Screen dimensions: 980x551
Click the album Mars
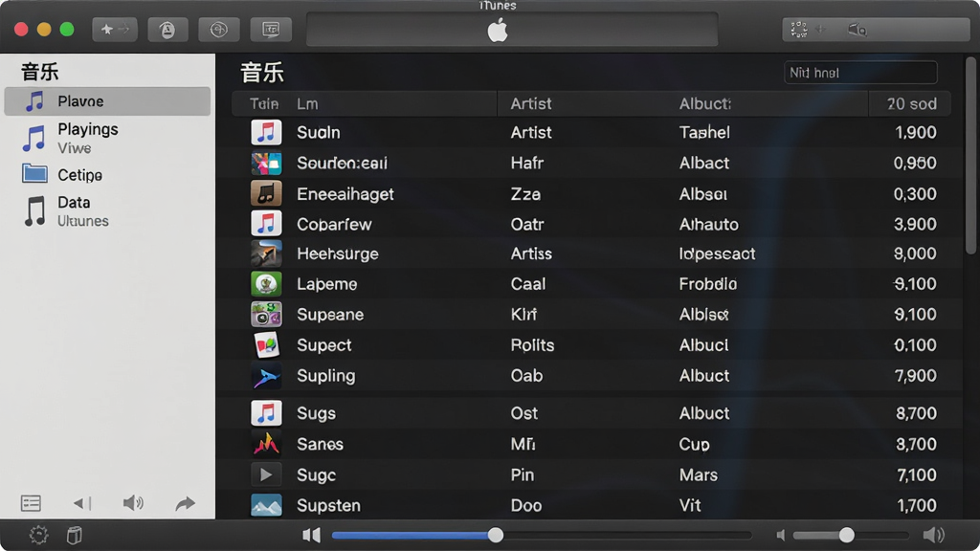pos(698,474)
